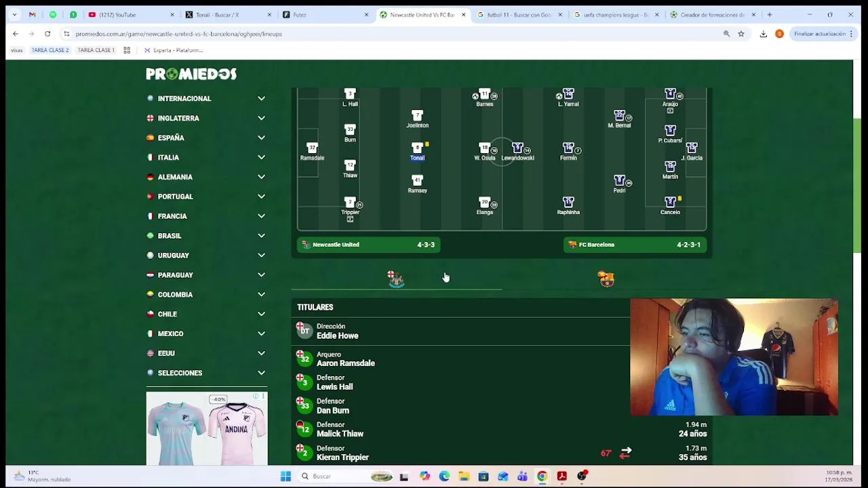The height and width of the screenshot is (488, 868).
Task: Open the Experta - Plataforma bookmark
Action: (174, 50)
